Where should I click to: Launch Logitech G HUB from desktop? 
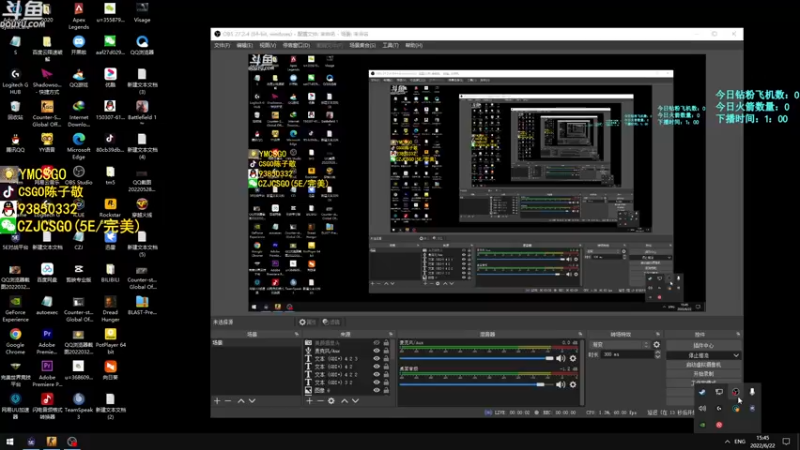(x=15, y=82)
